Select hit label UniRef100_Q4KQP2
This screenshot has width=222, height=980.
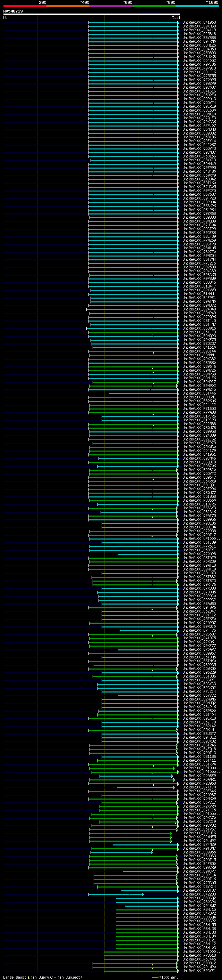[199, 913]
